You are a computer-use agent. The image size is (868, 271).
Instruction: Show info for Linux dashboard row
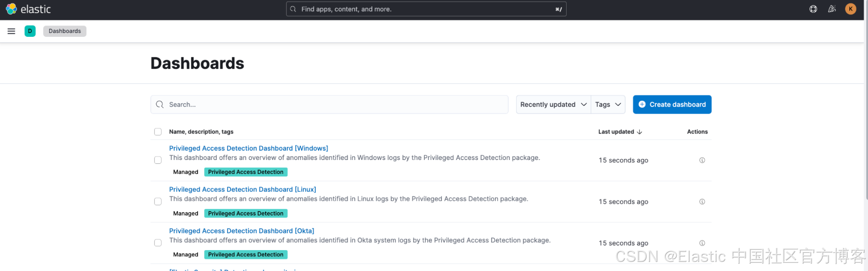[x=702, y=202]
